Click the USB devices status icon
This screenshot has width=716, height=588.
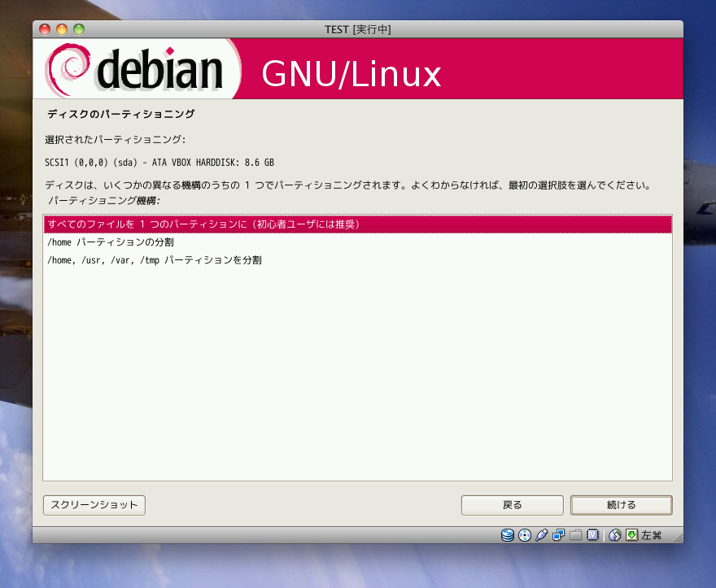pyautogui.click(x=542, y=535)
